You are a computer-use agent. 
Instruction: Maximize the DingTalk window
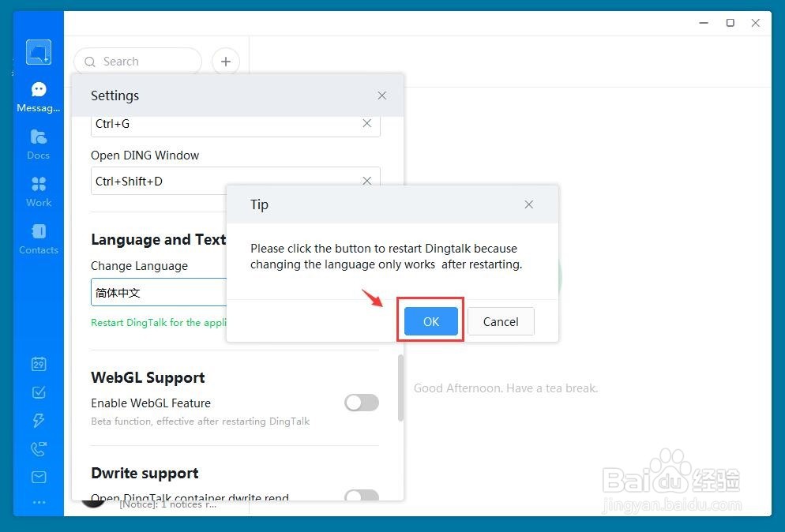click(731, 23)
